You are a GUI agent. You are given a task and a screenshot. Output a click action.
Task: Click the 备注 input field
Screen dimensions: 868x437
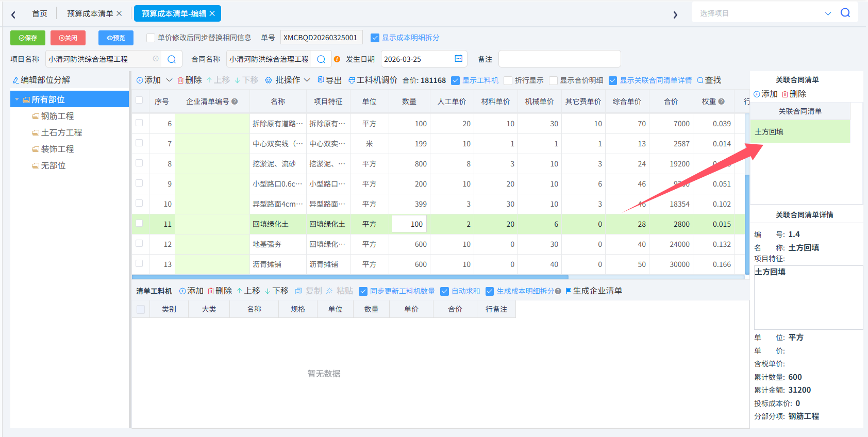[559, 59]
